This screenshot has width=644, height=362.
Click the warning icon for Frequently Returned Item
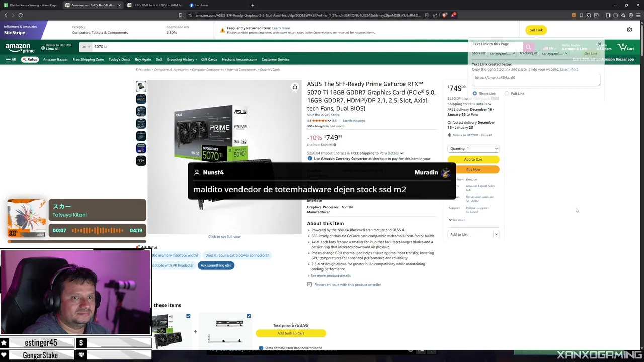point(222,30)
